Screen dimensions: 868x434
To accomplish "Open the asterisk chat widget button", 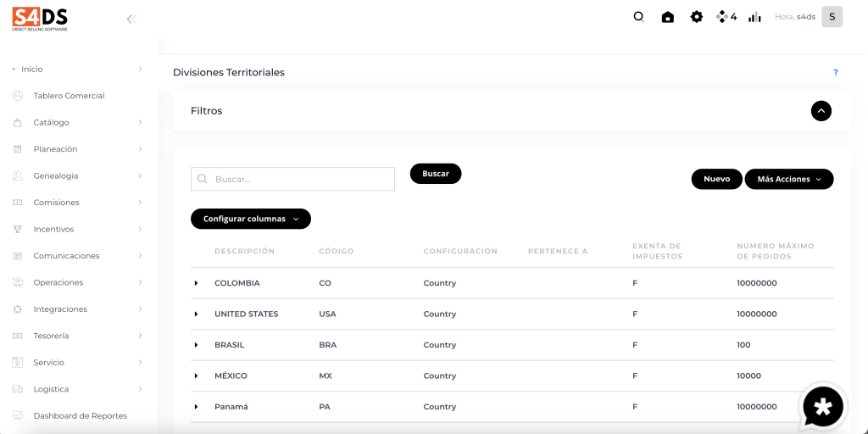I will pos(823,408).
